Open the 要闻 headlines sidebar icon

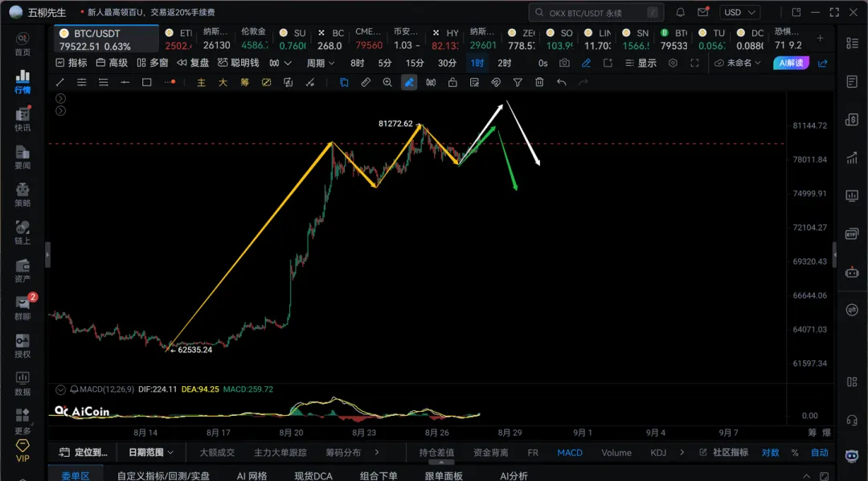(23, 157)
